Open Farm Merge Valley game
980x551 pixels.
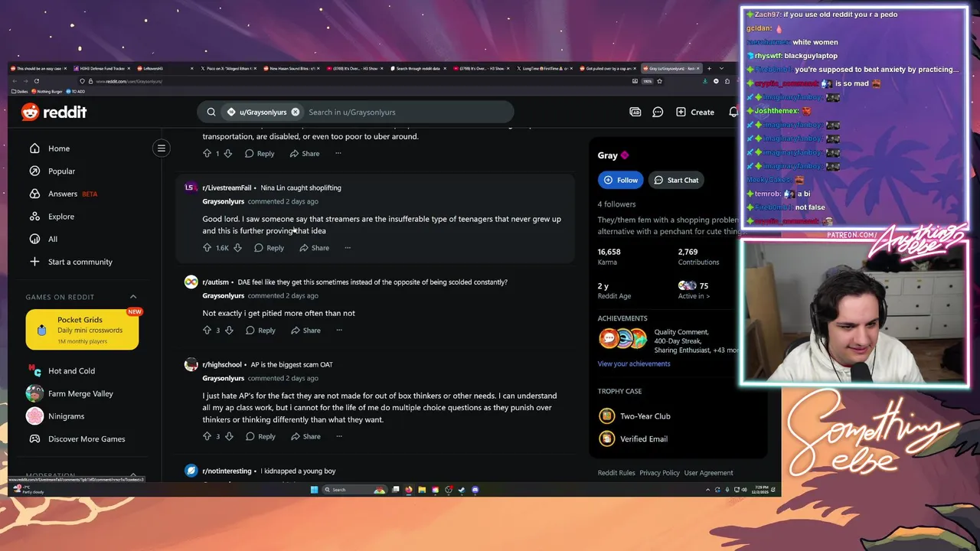[x=80, y=393]
